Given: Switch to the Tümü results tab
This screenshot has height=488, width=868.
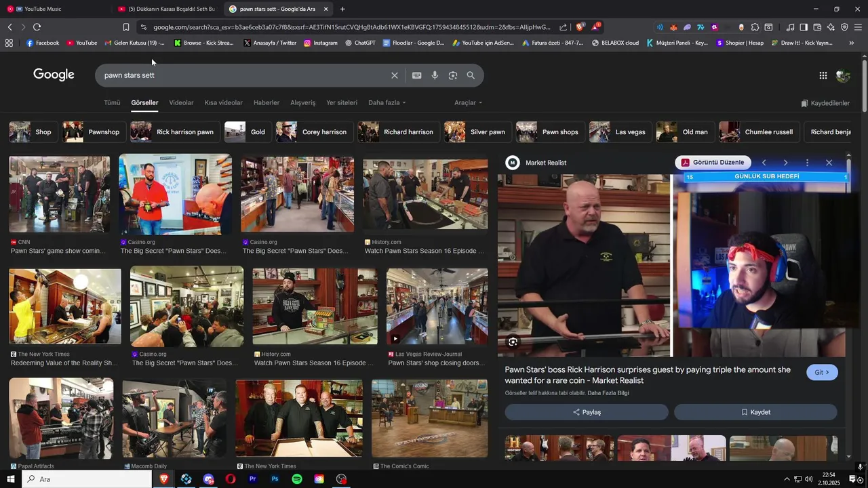Looking at the screenshot, I should tap(112, 103).
